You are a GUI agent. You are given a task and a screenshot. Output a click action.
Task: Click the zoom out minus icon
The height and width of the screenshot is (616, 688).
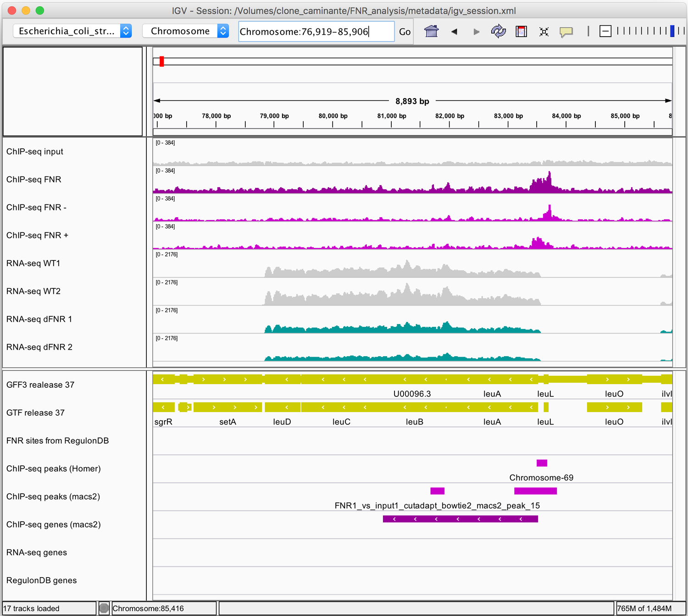[x=605, y=31]
